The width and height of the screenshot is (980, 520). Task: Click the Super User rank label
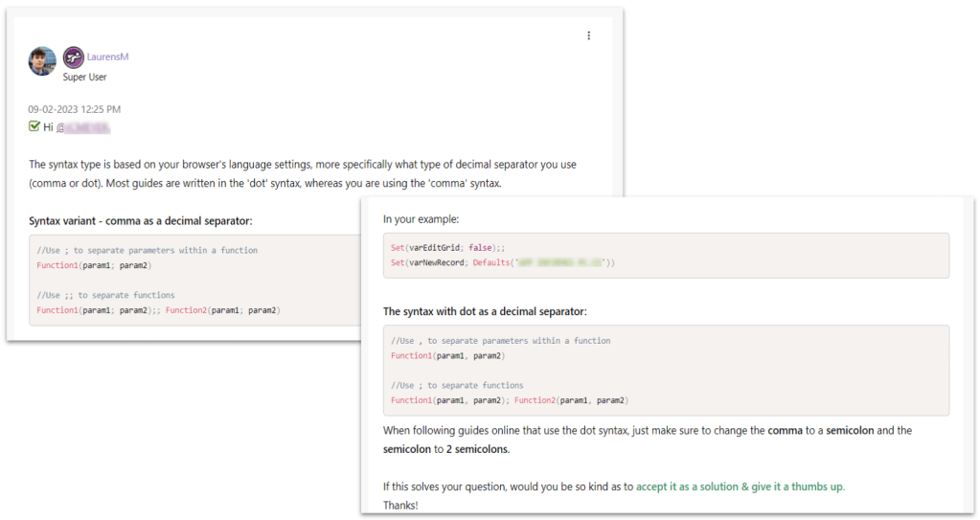pyautogui.click(x=83, y=78)
